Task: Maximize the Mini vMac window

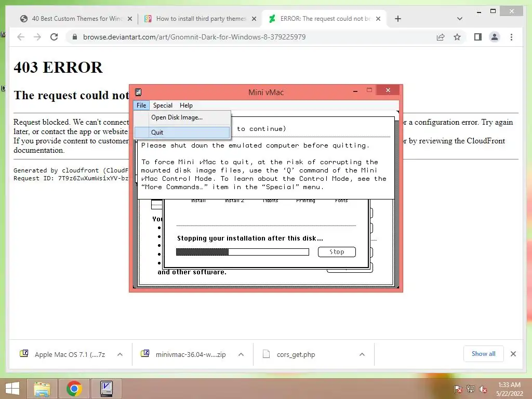Action: point(369,90)
